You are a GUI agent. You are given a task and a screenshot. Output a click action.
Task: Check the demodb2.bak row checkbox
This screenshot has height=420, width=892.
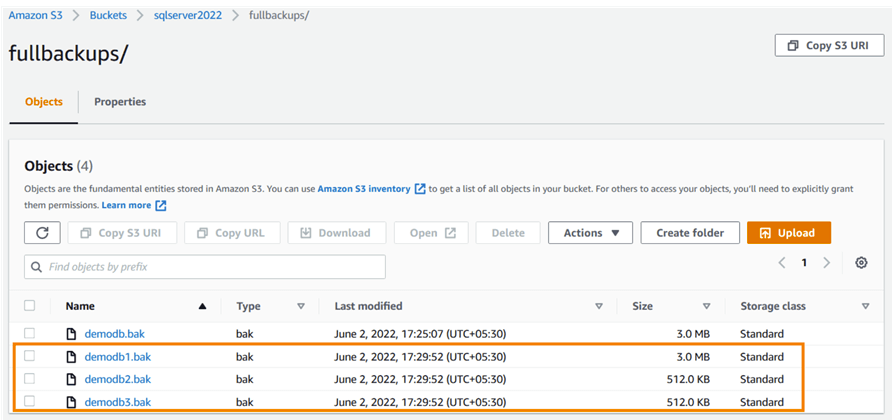30,378
